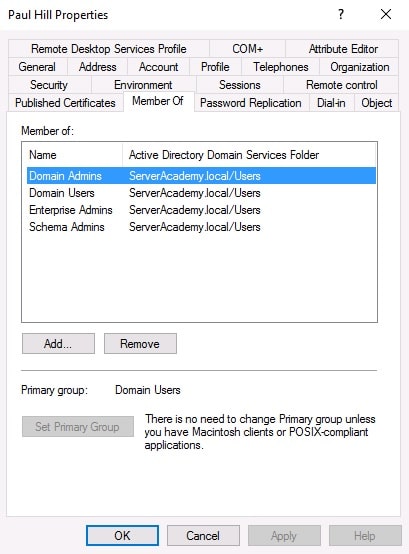Open the Dial-in tab
This screenshot has height=554, width=409.
coord(331,103)
